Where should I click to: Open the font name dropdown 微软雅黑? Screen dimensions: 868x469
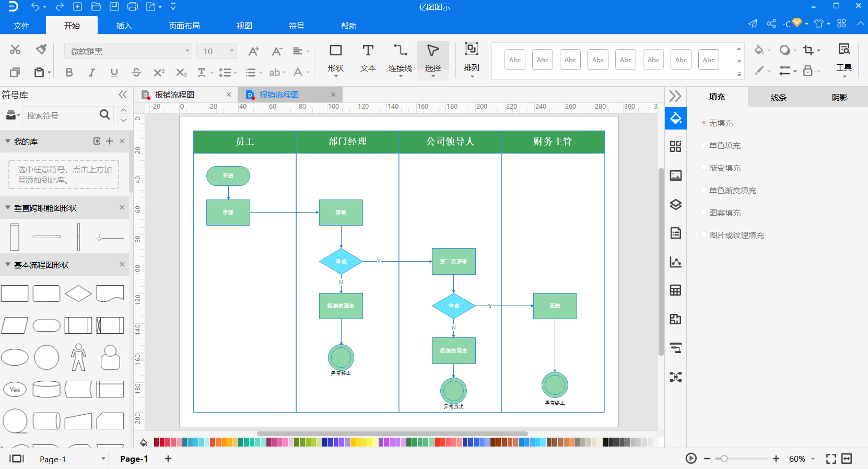click(128, 51)
